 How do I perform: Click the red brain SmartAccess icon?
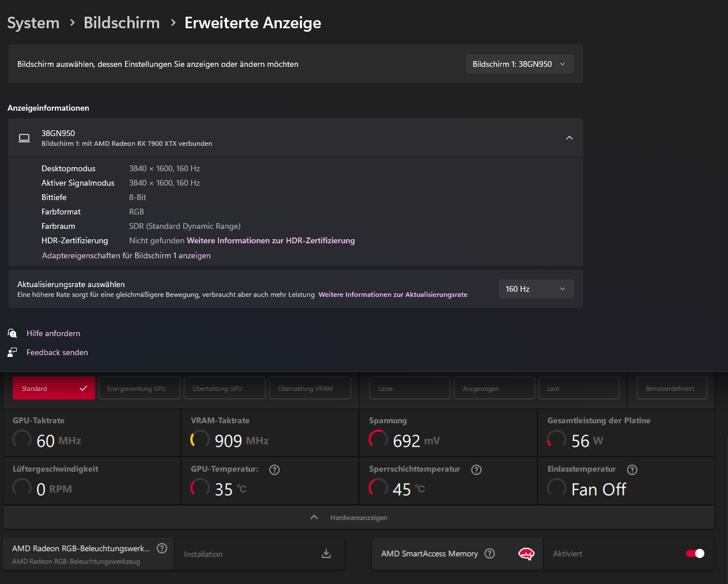tap(526, 553)
